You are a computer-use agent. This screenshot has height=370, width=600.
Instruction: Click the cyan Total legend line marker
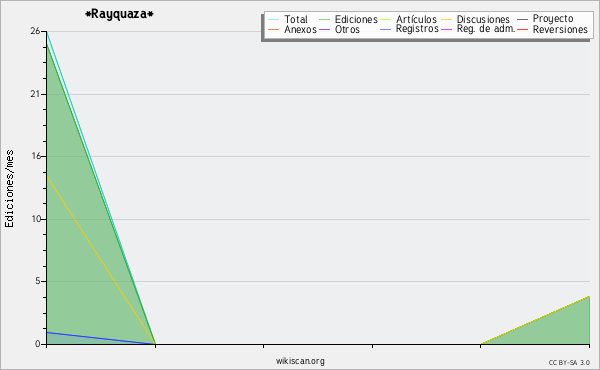coord(274,20)
